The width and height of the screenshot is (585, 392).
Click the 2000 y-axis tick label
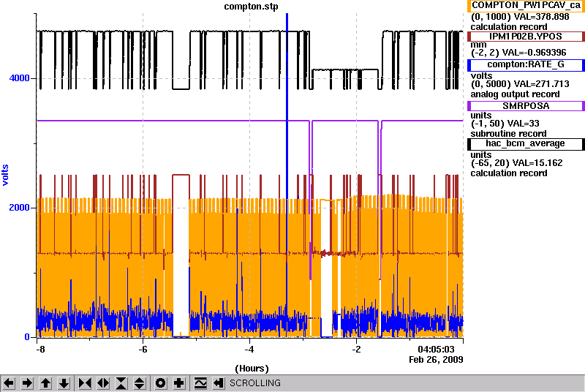(x=19, y=208)
